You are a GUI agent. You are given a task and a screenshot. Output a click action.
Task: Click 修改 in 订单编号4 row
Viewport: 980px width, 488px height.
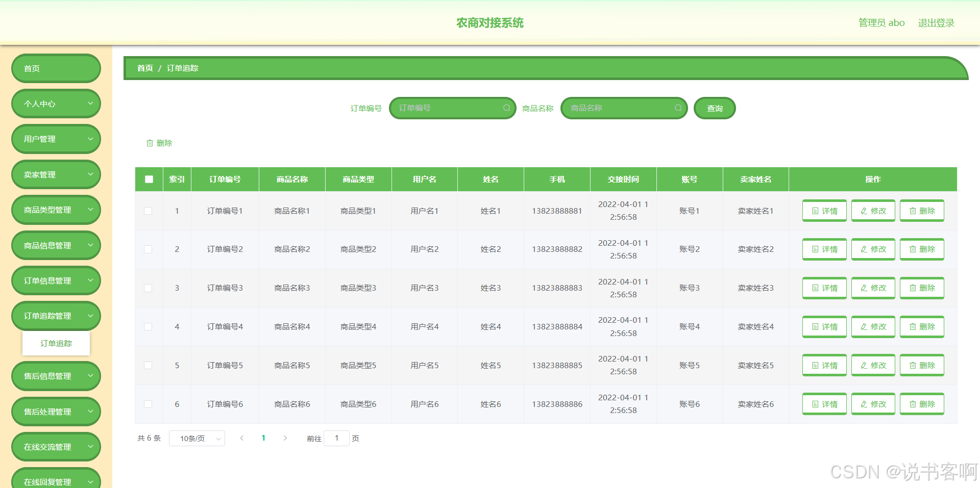coord(873,327)
